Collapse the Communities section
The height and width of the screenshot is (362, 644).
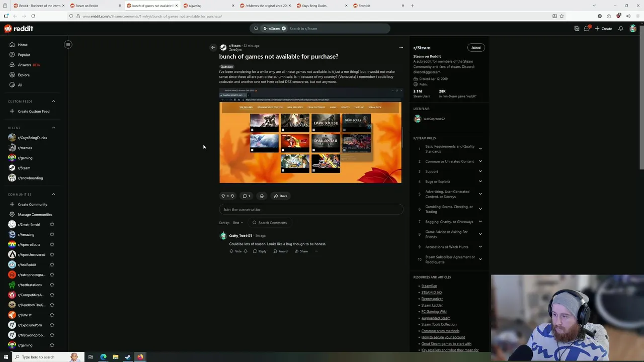53,194
